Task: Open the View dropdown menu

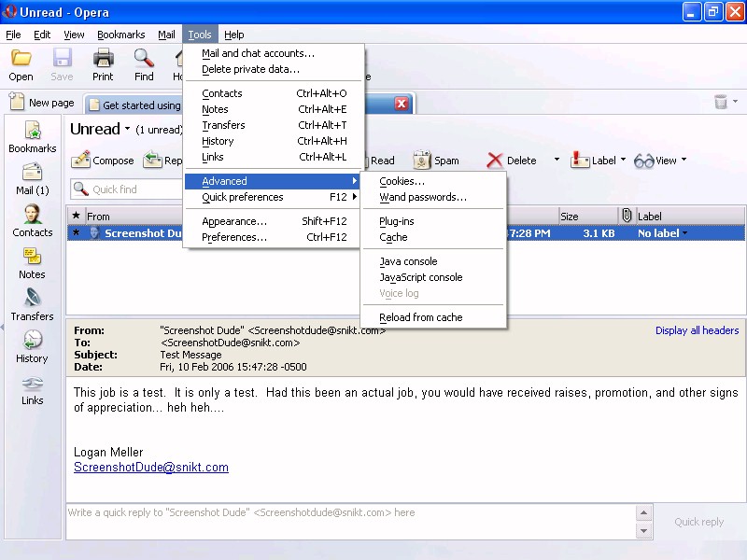Action: point(659,161)
